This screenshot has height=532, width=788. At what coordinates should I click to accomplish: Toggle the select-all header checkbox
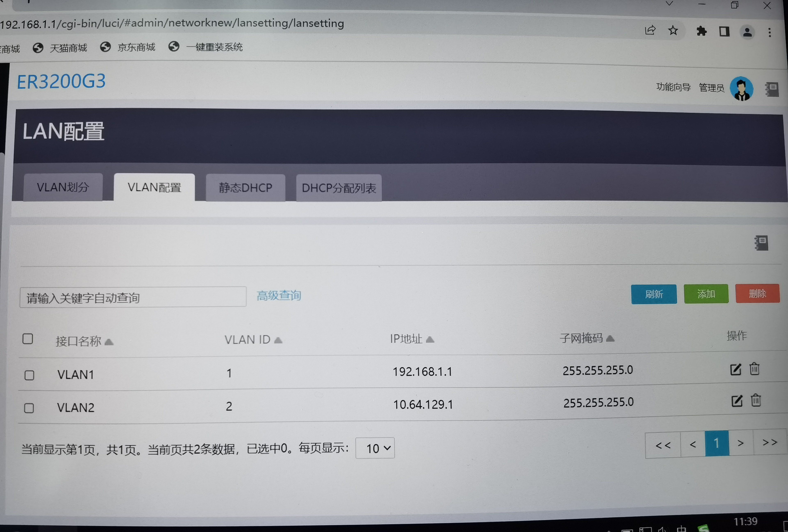(28, 339)
